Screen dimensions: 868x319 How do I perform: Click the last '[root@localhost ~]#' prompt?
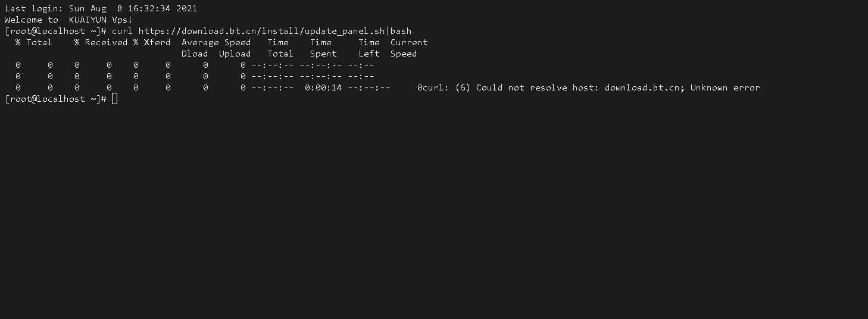click(x=55, y=99)
